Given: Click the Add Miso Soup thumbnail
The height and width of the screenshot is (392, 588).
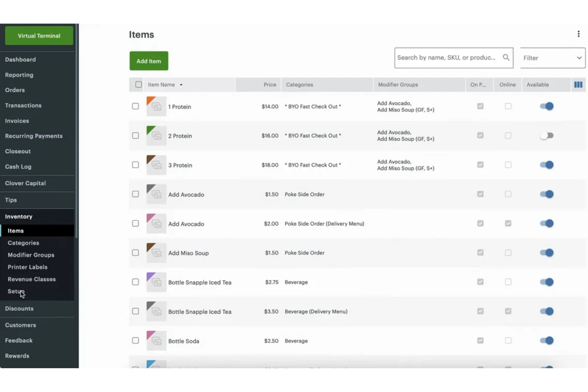Looking at the screenshot, I should coord(156,253).
